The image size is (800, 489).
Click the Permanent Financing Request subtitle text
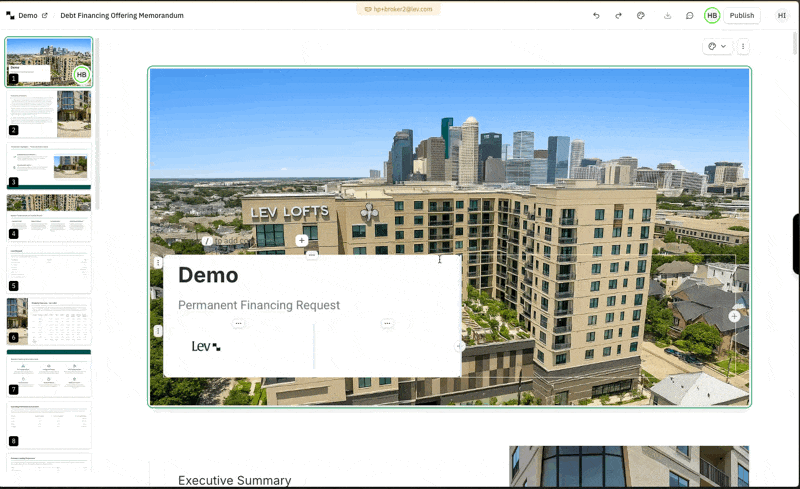pyautogui.click(x=259, y=305)
